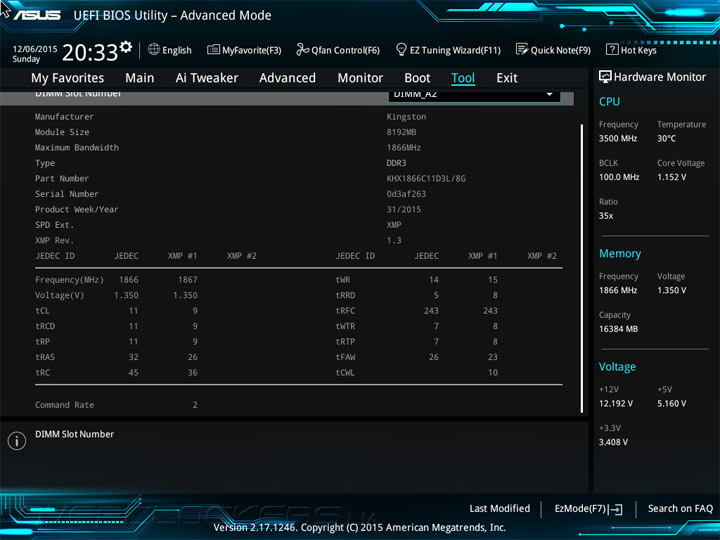The image size is (720, 540).
Task: Click the info icon beside DIMM Slot Number
Action: tap(17, 441)
